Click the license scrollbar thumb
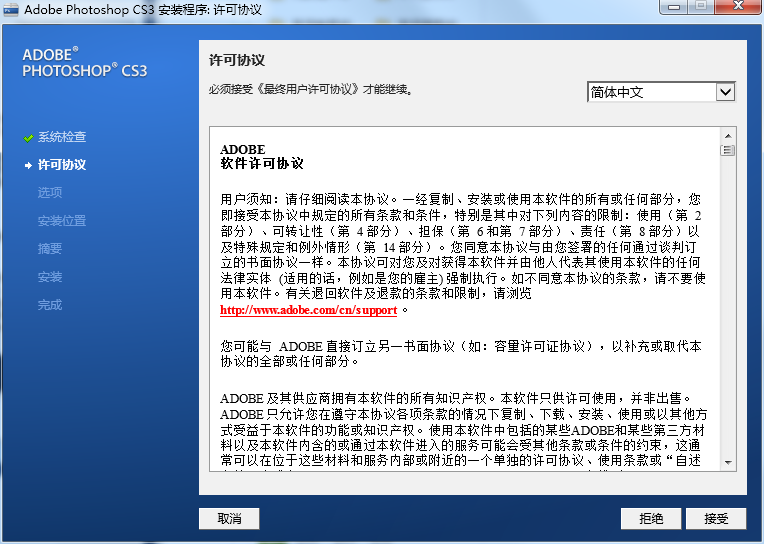Image resolution: width=764 pixels, height=544 pixels. 728,150
